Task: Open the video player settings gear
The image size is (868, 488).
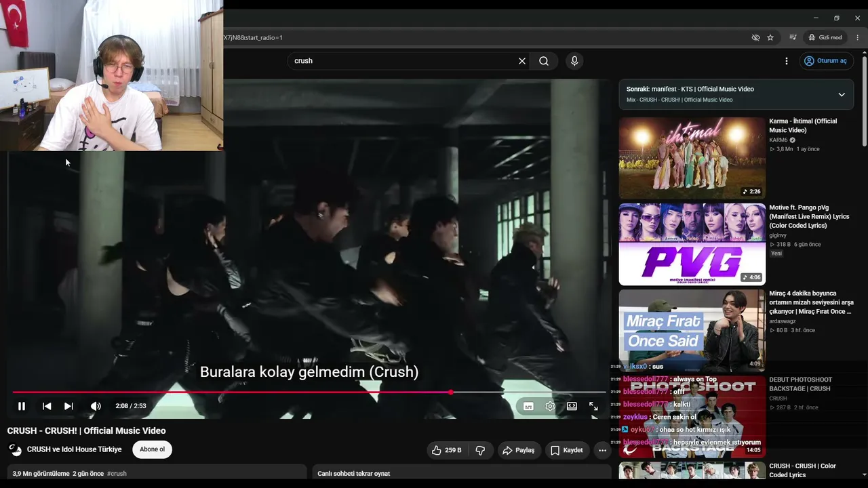Action: (550, 406)
